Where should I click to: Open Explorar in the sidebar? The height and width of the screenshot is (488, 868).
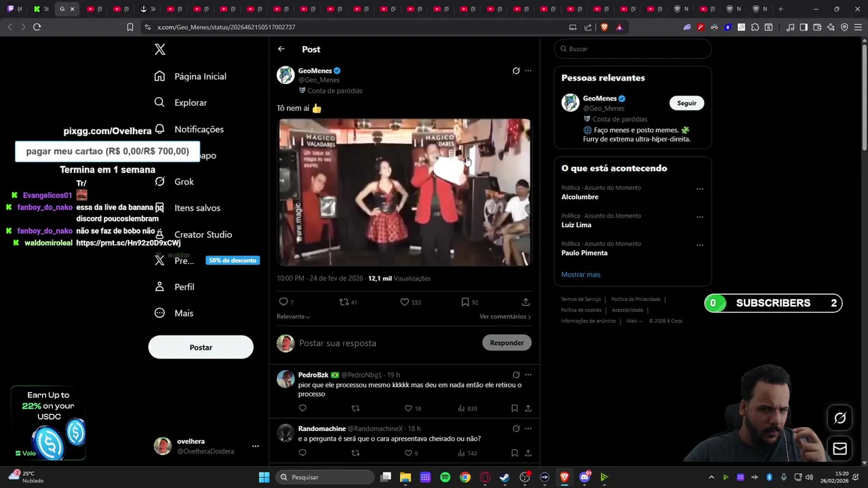(181, 102)
